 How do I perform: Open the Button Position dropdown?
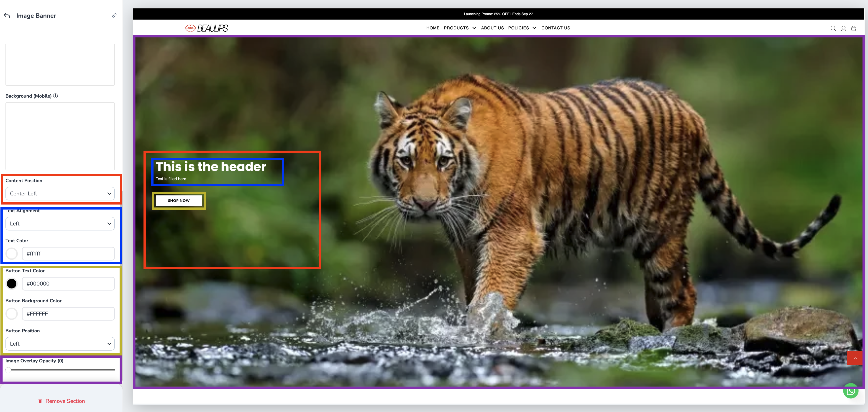[x=60, y=344]
